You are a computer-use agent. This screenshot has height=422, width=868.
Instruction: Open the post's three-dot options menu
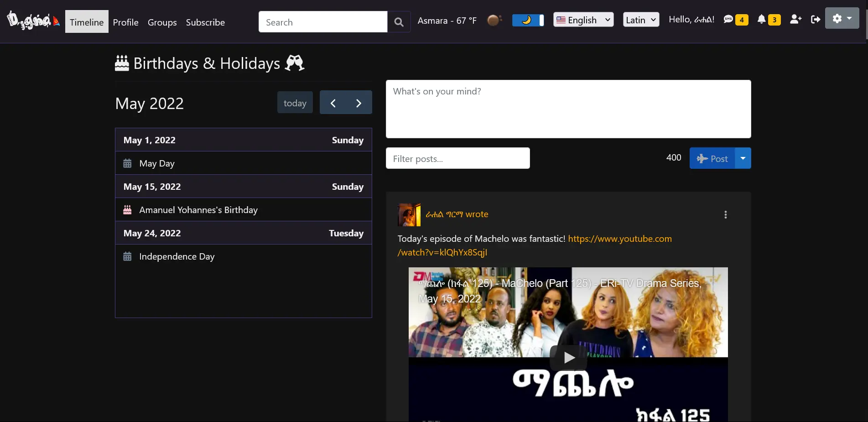[726, 214]
